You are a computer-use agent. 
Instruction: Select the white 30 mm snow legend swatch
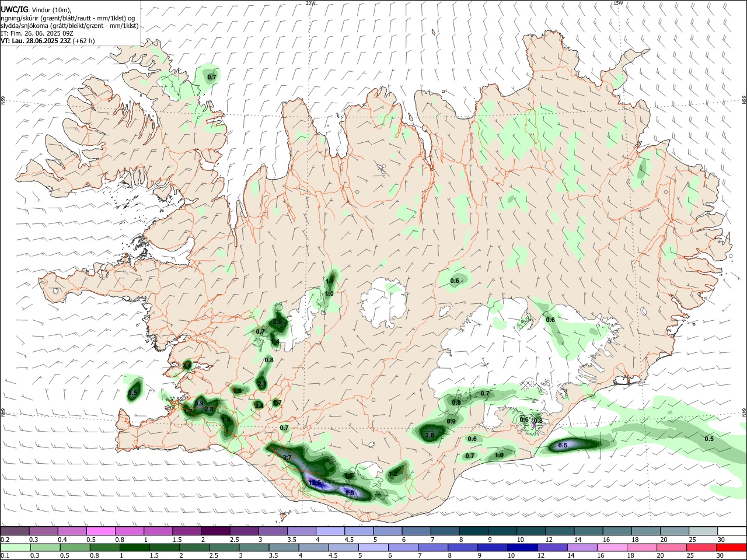[731, 531]
